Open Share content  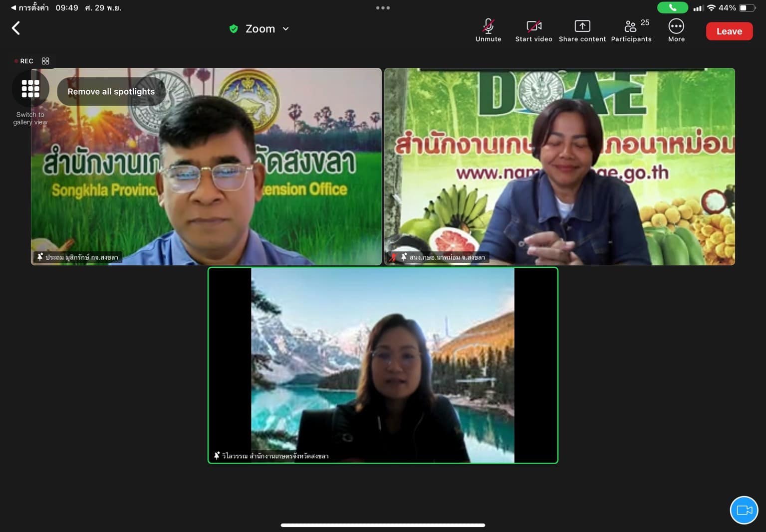click(x=582, y=31)
